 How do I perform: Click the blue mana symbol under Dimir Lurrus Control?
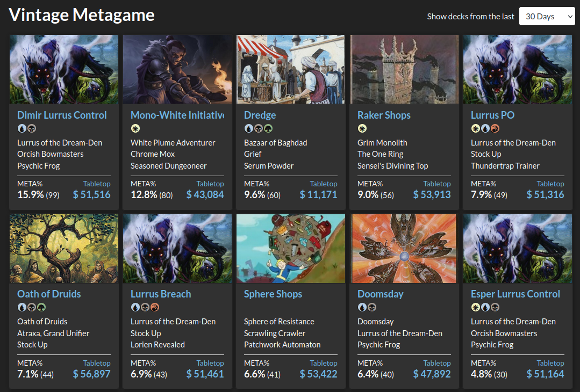click(22, 129)
